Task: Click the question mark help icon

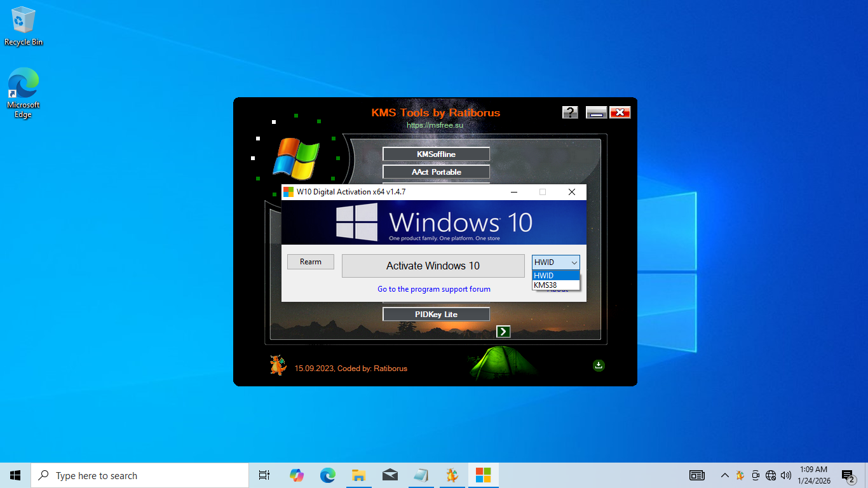Action: click(x=570, y=112)
